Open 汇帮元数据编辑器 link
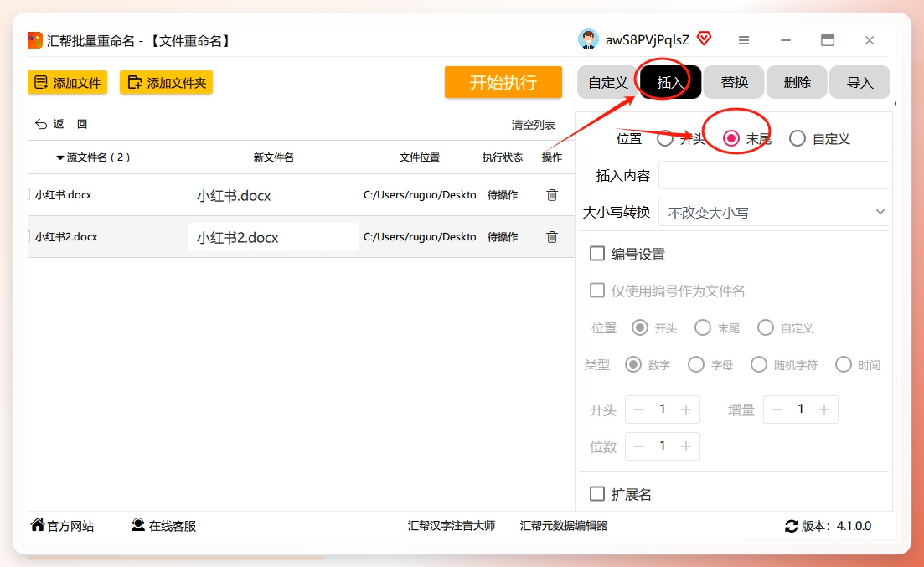 click(563, 526)
